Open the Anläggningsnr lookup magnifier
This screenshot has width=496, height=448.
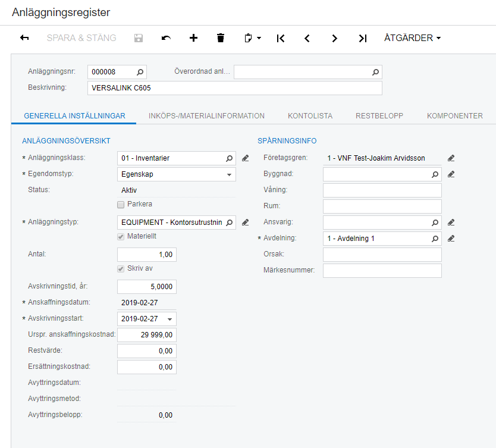coord(140,71)
